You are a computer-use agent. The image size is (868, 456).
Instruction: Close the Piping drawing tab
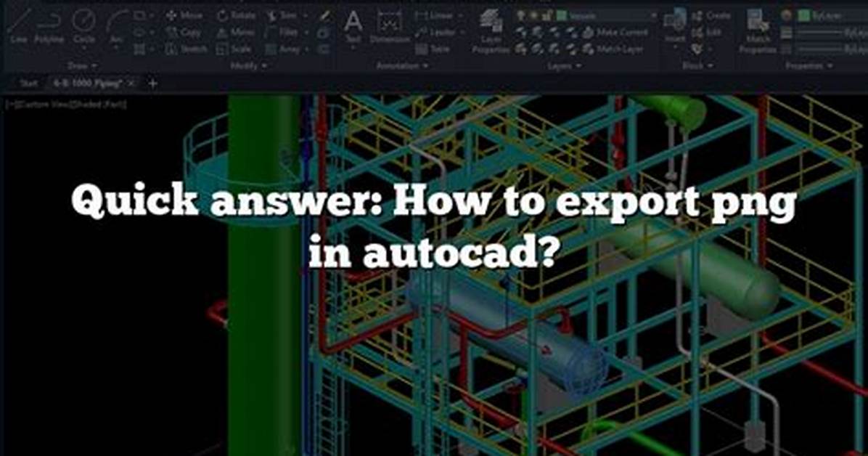click(131, 84)
